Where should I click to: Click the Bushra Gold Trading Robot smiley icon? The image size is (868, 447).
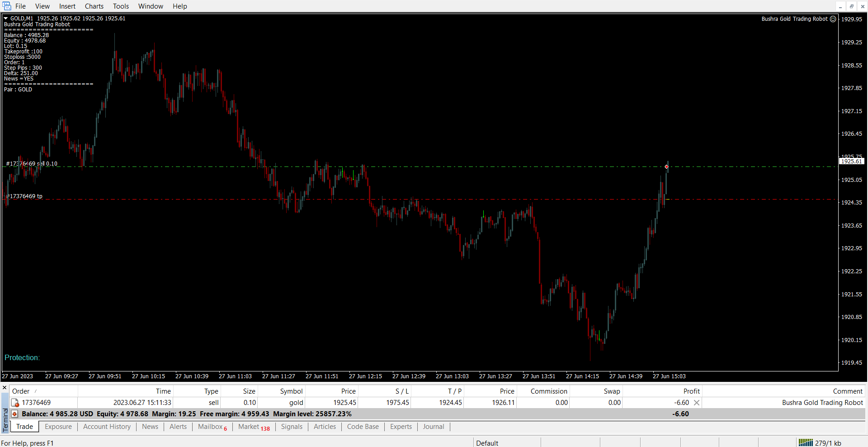tap(833, 19)
